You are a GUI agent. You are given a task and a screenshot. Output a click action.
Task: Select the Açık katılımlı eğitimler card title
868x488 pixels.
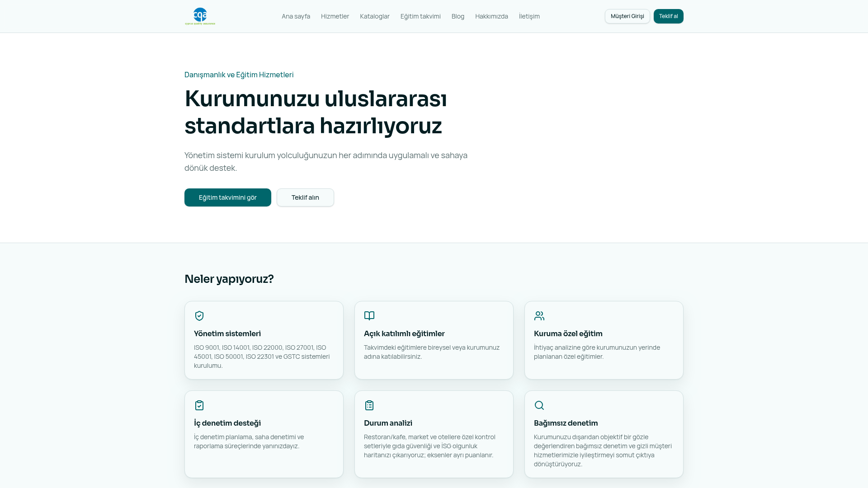click(404, 333)
